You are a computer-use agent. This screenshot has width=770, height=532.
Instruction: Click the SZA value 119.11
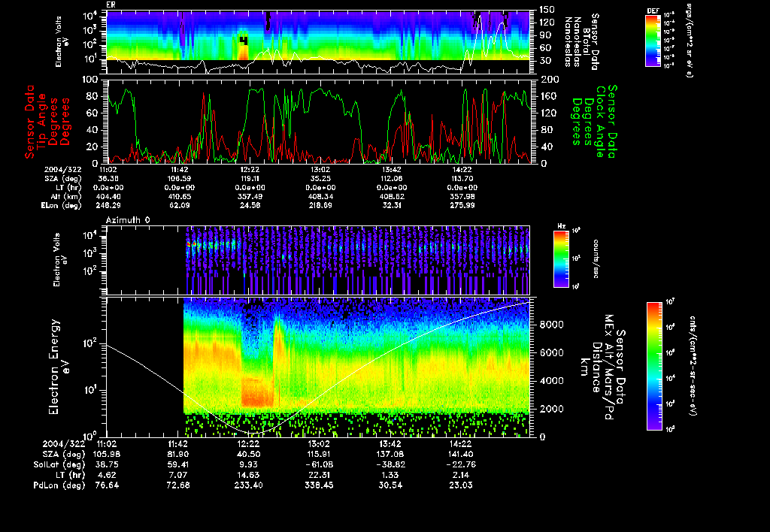(x=250, y=179)
